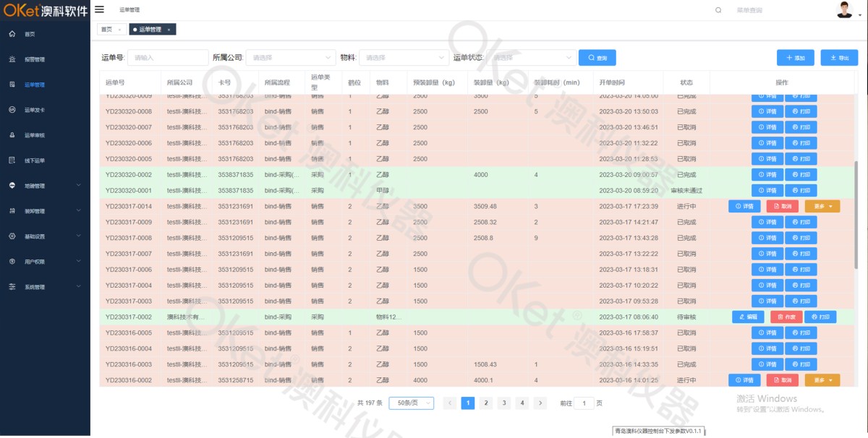This screenshot has height=438, width=868.
Task: Click the user avatar in top right
Action: point(844,10)
